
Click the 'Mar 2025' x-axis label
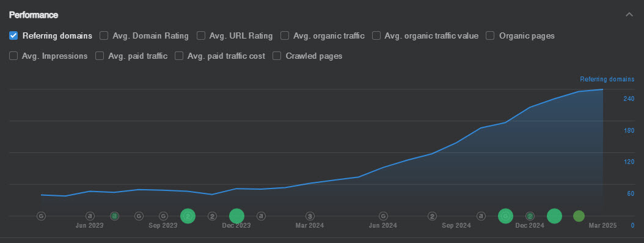coord(602,226)
